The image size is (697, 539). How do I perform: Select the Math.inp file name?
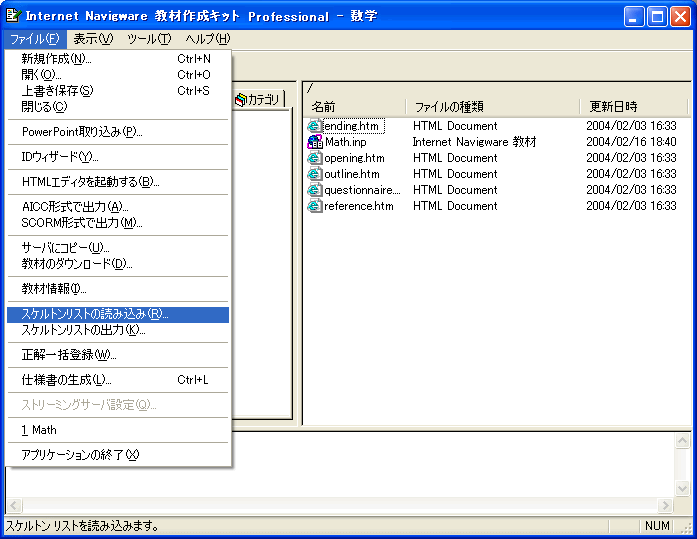[346, 142]
